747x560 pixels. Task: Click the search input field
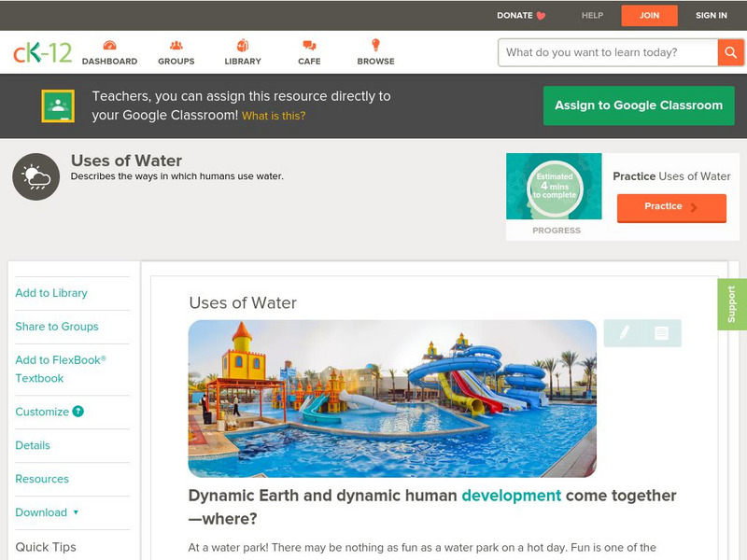(x=607, y=52)
